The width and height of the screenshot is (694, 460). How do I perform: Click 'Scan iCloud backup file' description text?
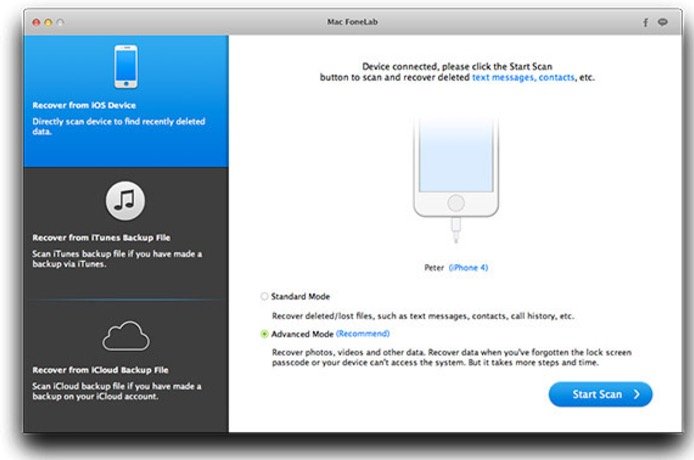116,391
